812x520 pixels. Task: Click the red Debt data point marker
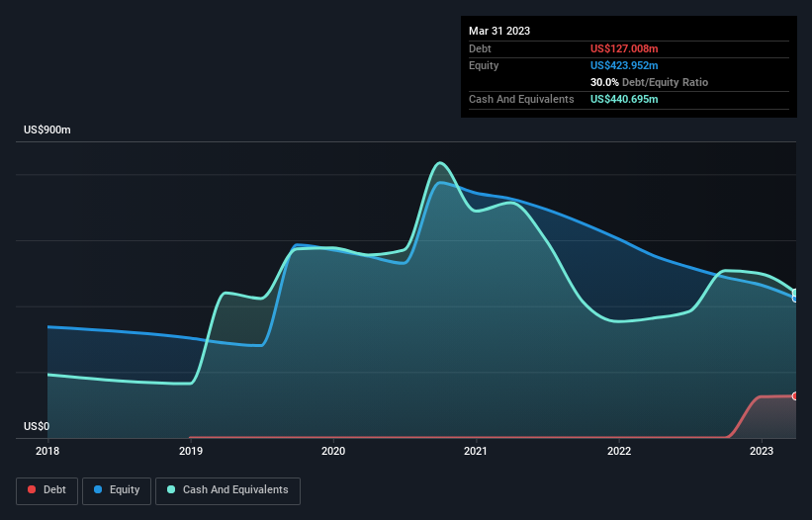click(795, 396)
